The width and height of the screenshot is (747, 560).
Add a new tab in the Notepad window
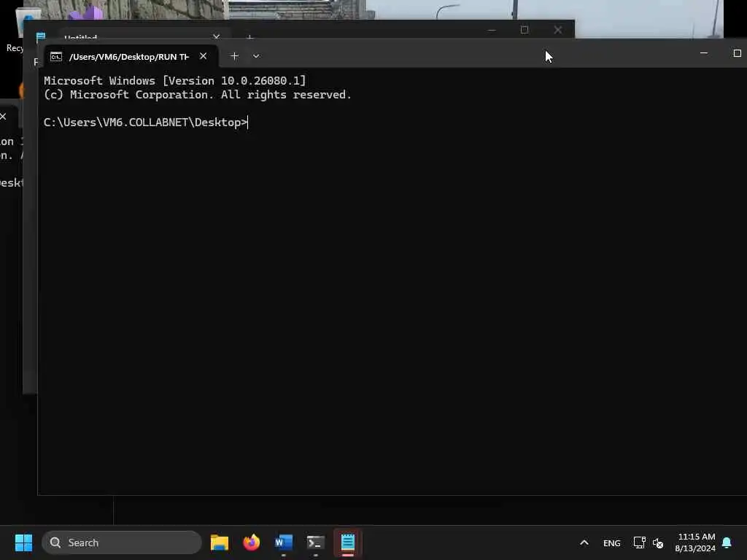[x=249, y=36]
